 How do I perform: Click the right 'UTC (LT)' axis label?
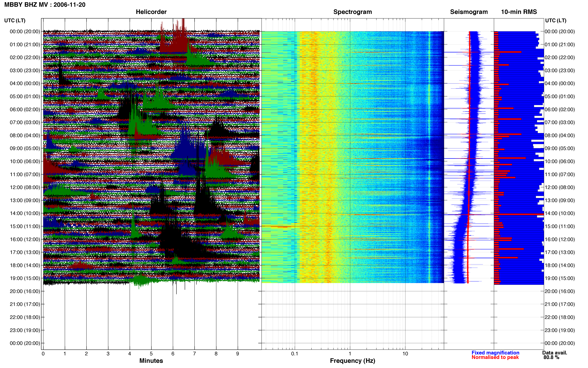555,20
